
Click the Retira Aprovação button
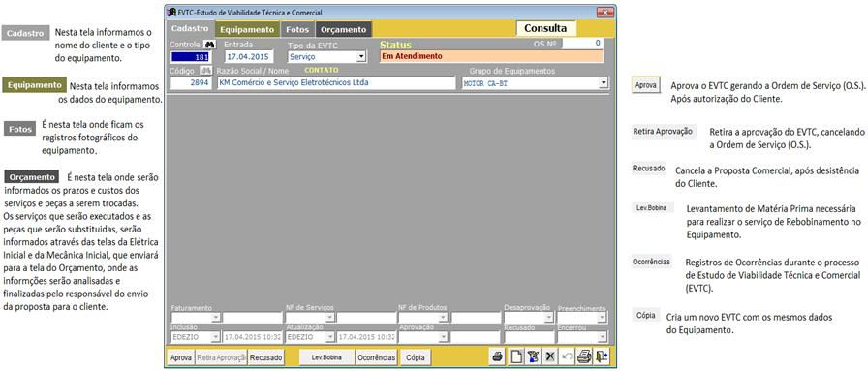point(222,357)
